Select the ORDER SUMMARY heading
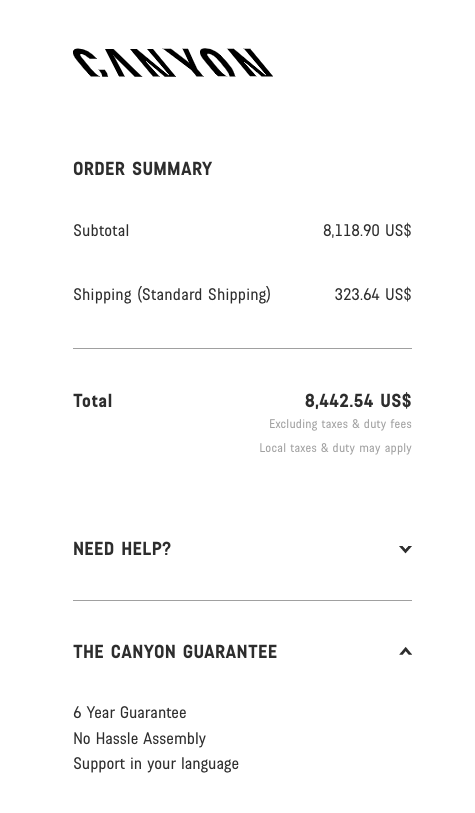The image size is (475, 813). (x=143, y=169)
